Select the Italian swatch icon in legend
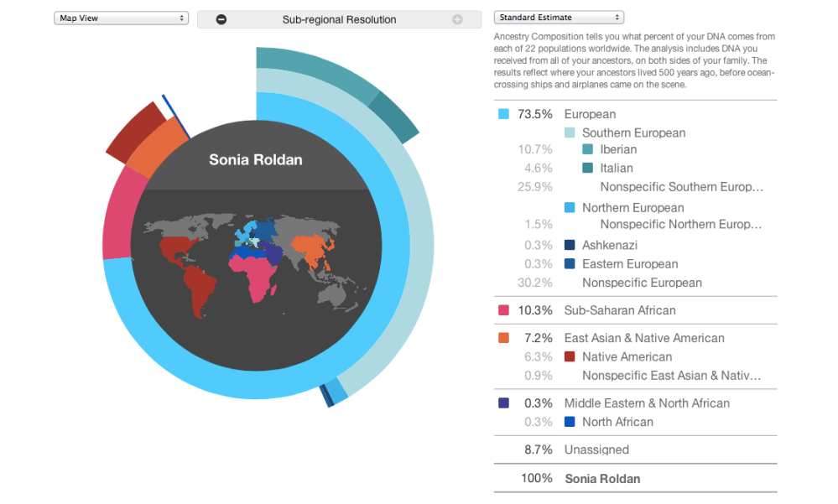838x504 pixels. tap(588, 169)
